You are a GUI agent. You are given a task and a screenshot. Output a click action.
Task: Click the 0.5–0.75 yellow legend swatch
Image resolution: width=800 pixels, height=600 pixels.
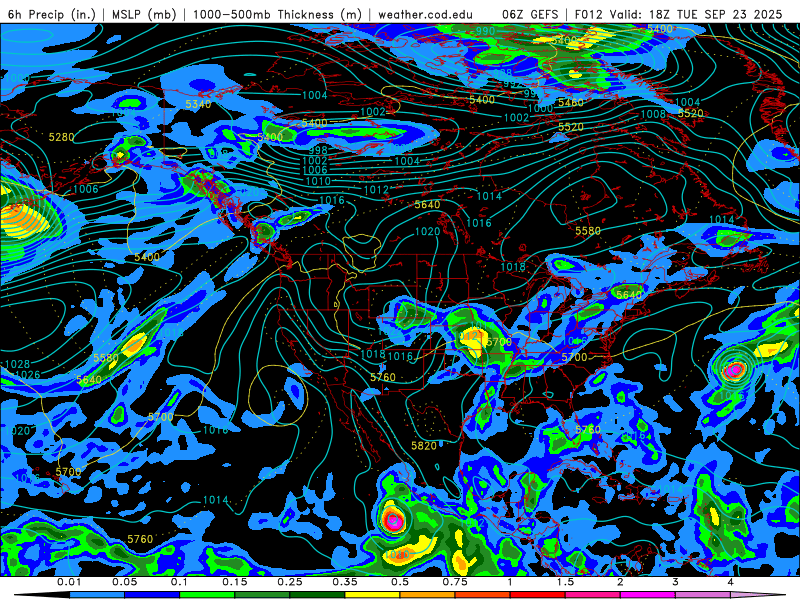[x=373, y=595]
